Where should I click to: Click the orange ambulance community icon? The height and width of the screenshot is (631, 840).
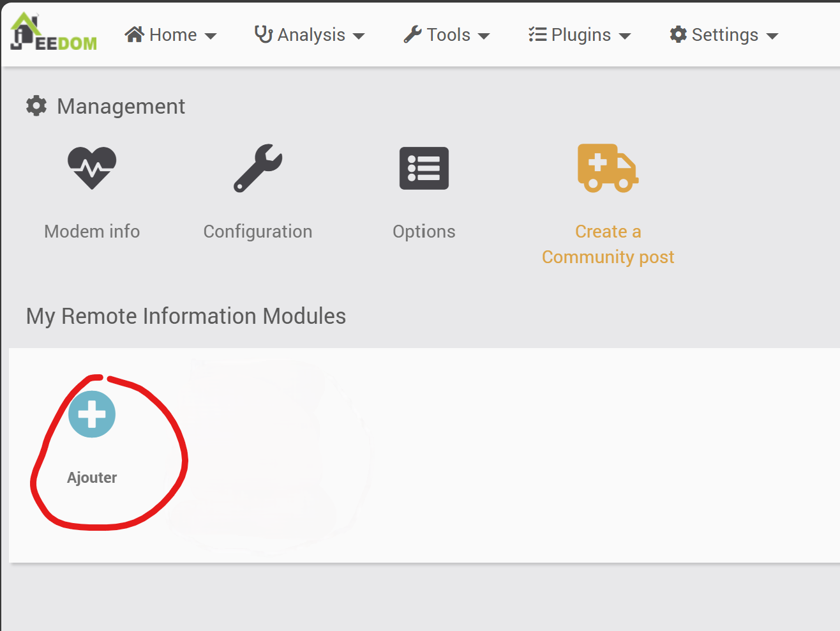point(608,168)
